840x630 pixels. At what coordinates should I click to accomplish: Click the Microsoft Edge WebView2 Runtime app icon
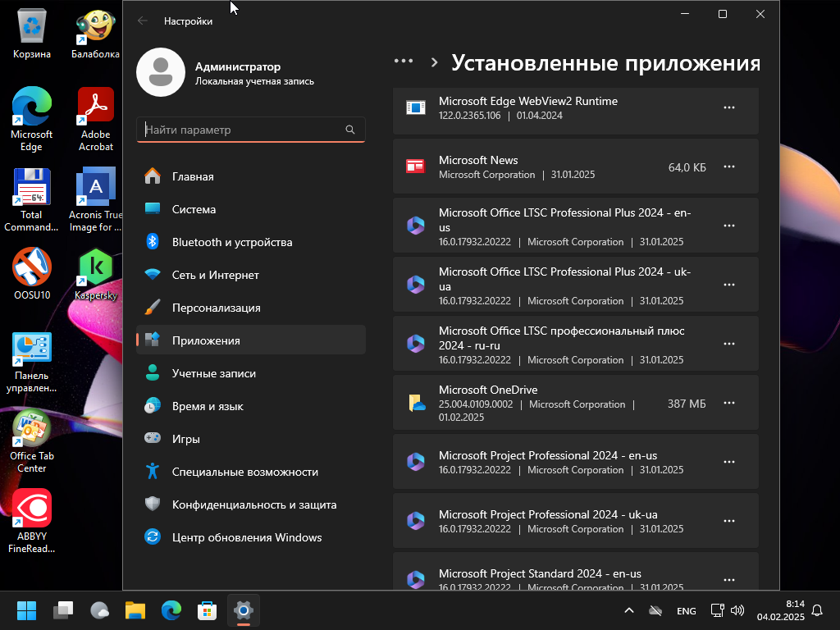416,107
